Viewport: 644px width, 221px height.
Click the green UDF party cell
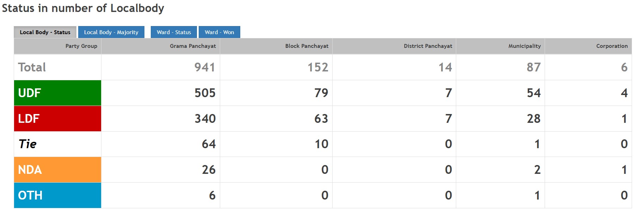pyautogui.click(x=57, y=93)
